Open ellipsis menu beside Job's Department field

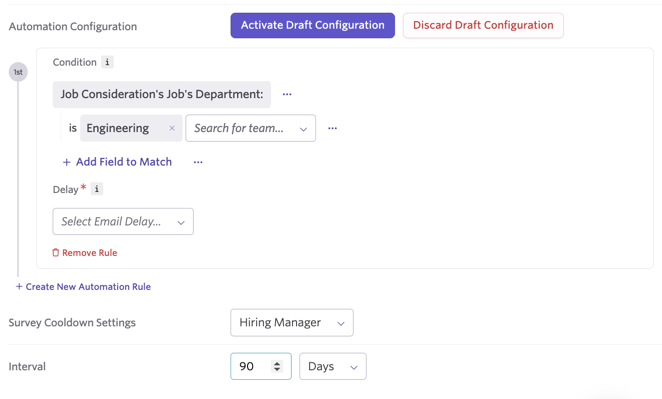click(x=287, y=94)
